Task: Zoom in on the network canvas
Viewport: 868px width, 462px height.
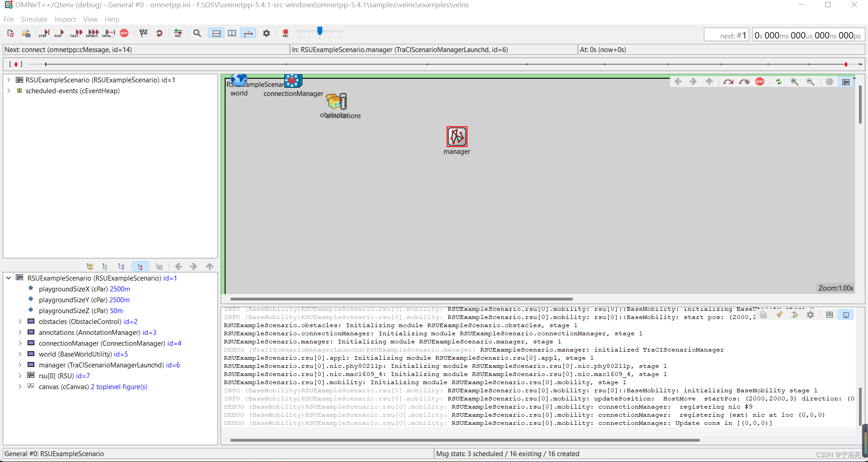Action: (x=795, y=82)
